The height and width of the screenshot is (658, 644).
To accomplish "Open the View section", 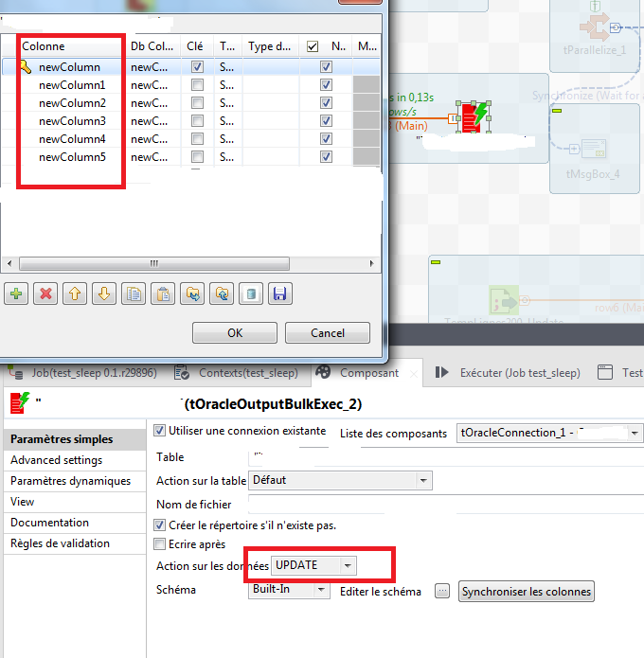I will pos(75,502).
